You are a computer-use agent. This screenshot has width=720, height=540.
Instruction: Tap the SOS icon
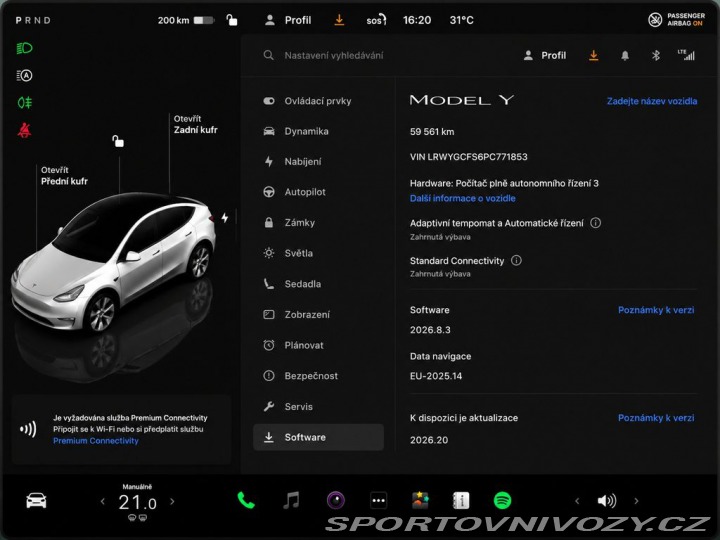[376, 20]
